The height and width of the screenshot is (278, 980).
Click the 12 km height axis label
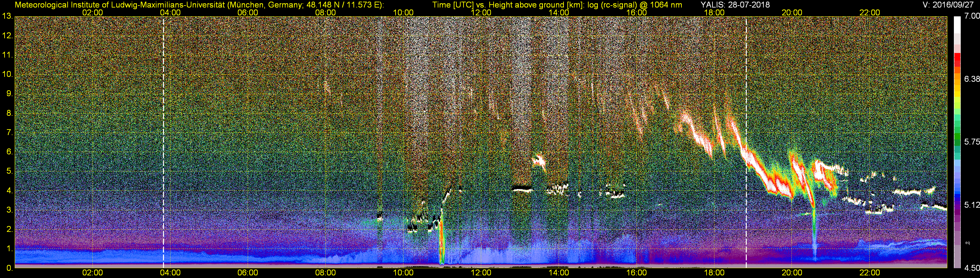pos(7,36)
